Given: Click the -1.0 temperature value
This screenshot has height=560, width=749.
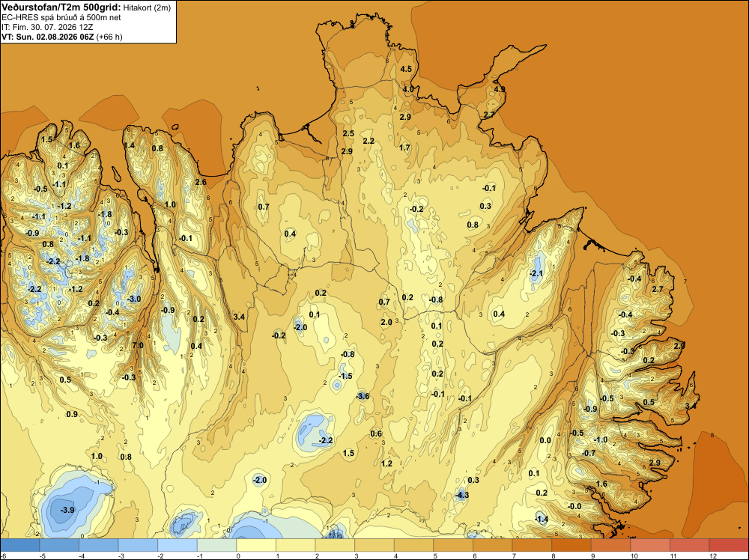Looking at the screenshot, I should point(601,439).
